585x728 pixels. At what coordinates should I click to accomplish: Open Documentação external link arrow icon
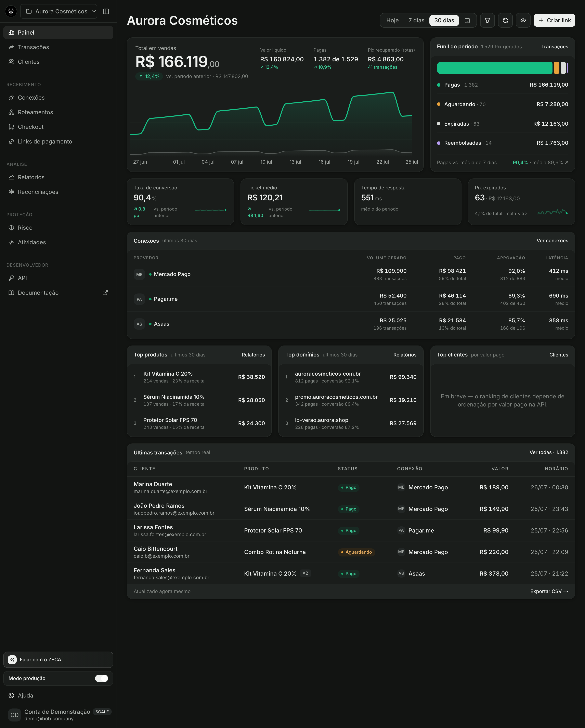105,293
